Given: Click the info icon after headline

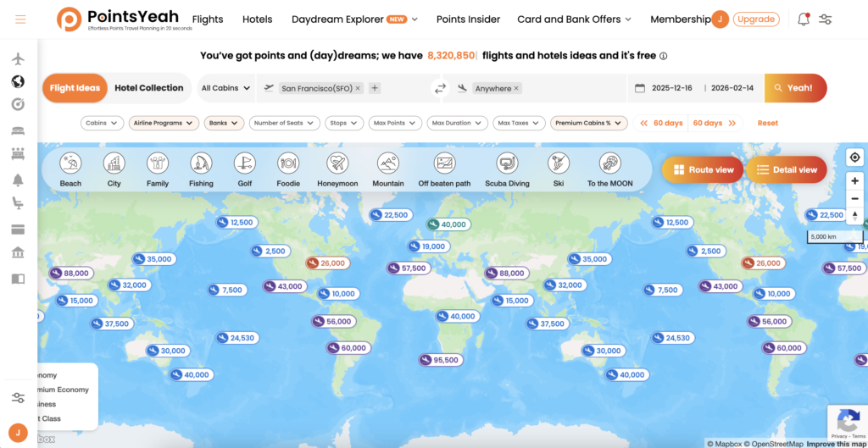Looking at the screenshot, I should pyautogui.click(x=663, y=56).
